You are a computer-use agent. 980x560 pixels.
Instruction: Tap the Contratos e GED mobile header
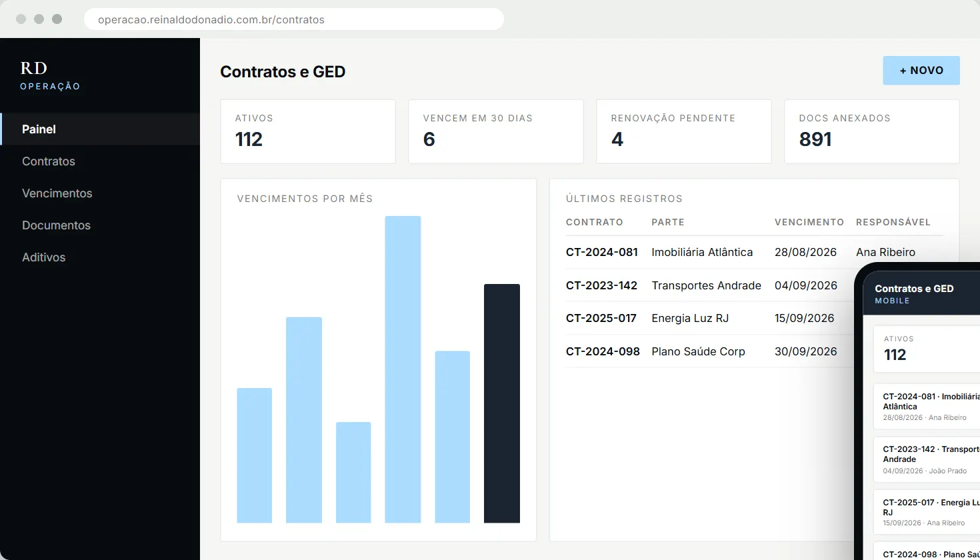pos(922,293)
